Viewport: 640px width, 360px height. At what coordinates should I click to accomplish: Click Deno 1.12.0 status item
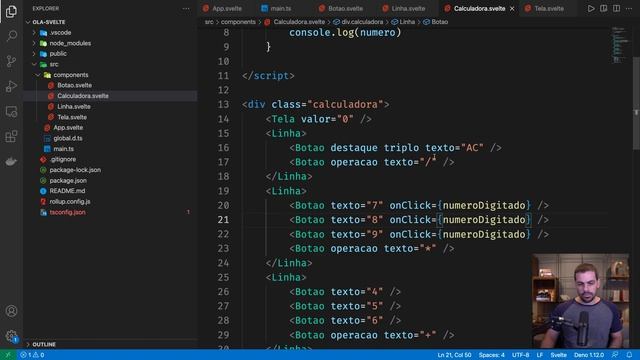click(x=589, y=355)
